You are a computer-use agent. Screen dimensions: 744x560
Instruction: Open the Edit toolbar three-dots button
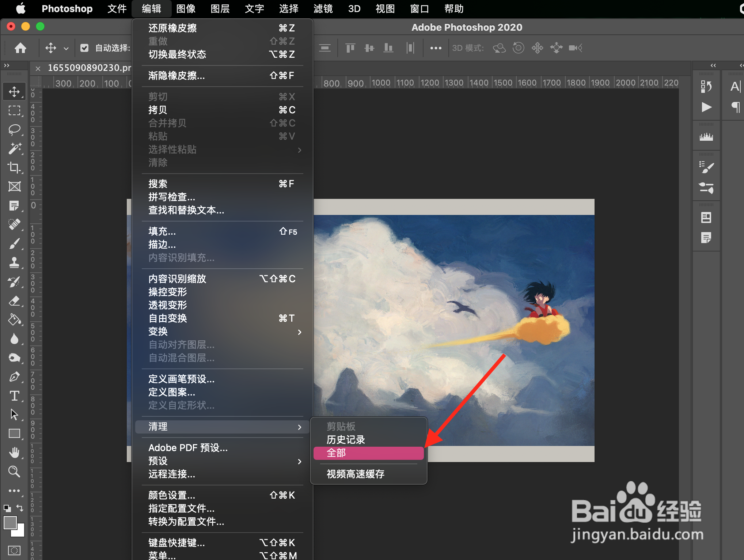pos(14,491)
